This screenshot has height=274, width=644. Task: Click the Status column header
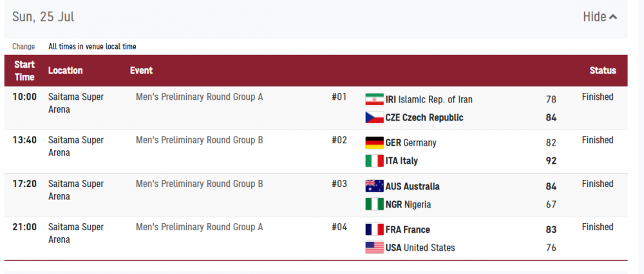603,71
